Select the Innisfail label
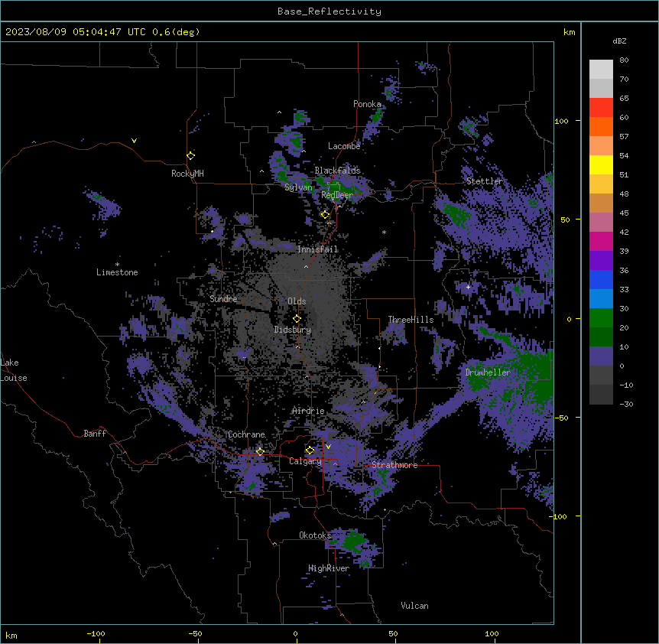The height and width of the screenshot is (644, 659). pyautogui.click(x=318, y=249)
